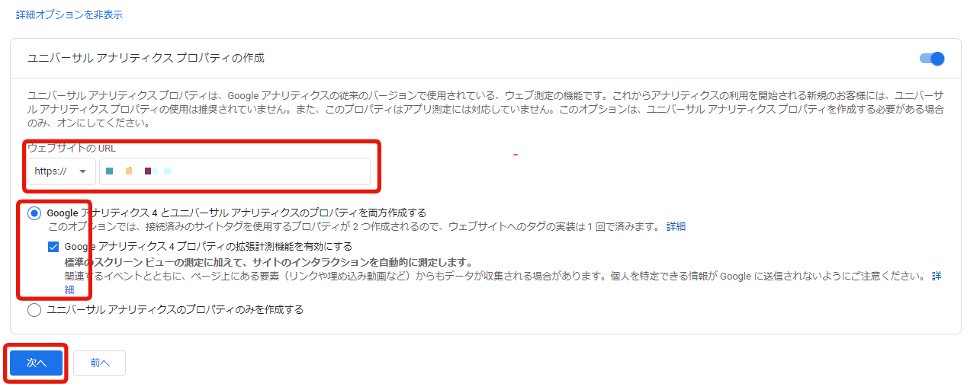980x387 pixels.
Task: Click bold label Google アナリティクス 4 とユニバーサル…両方作成する
Action: (x=236, y=213)
